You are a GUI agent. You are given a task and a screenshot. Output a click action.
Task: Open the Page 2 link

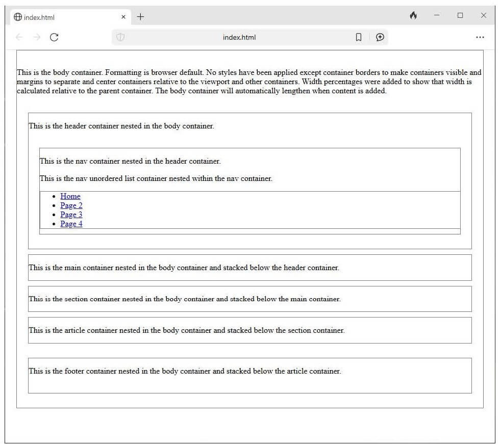click(71, 205)
